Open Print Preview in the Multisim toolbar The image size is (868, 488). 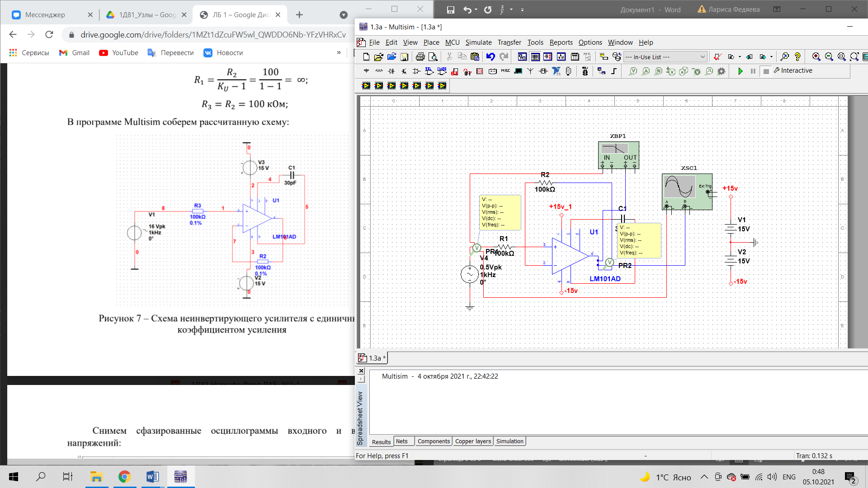point(433,57)
